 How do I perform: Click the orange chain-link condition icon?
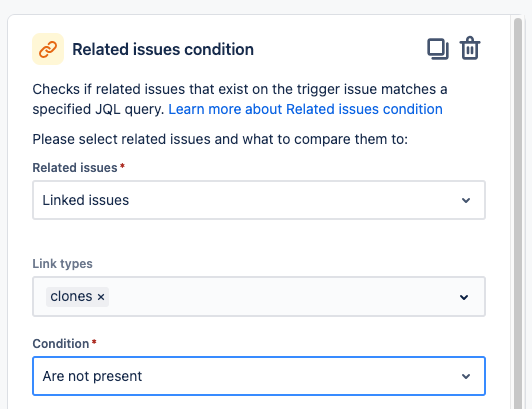tap(48, 49)
